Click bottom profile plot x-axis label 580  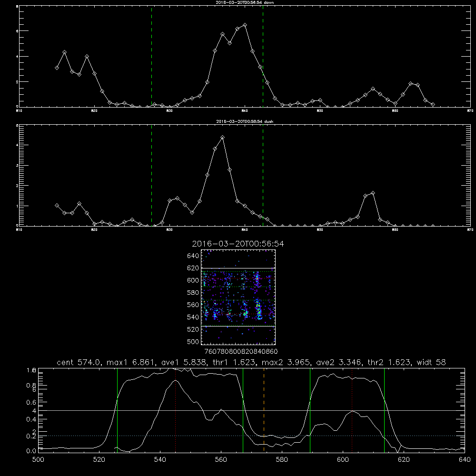(282, 460)
